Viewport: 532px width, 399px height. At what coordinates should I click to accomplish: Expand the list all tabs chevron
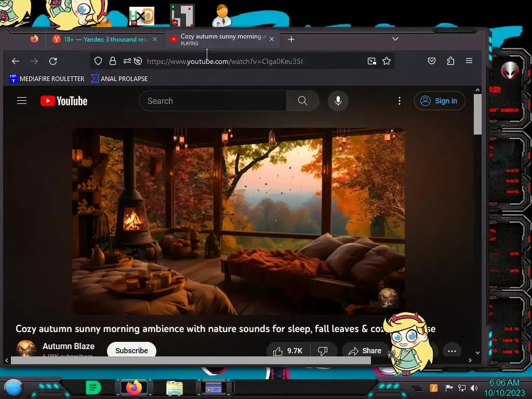coord(395,39)
